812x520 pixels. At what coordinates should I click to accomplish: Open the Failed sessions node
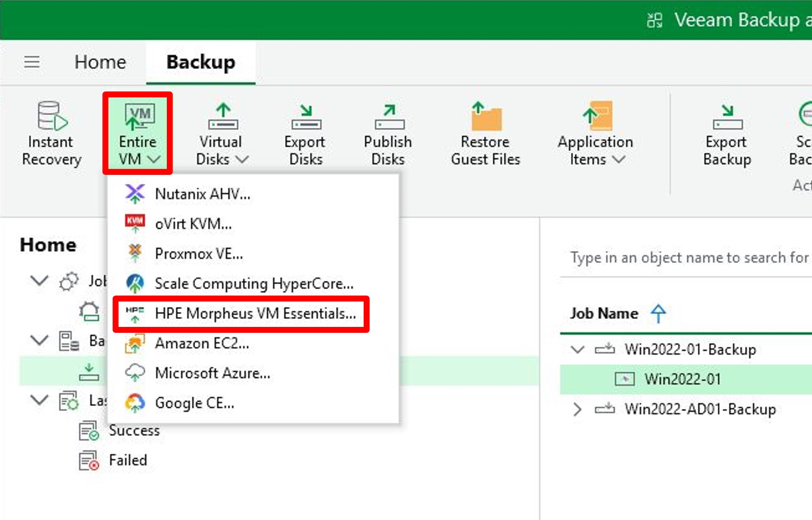tap(128, 460)
